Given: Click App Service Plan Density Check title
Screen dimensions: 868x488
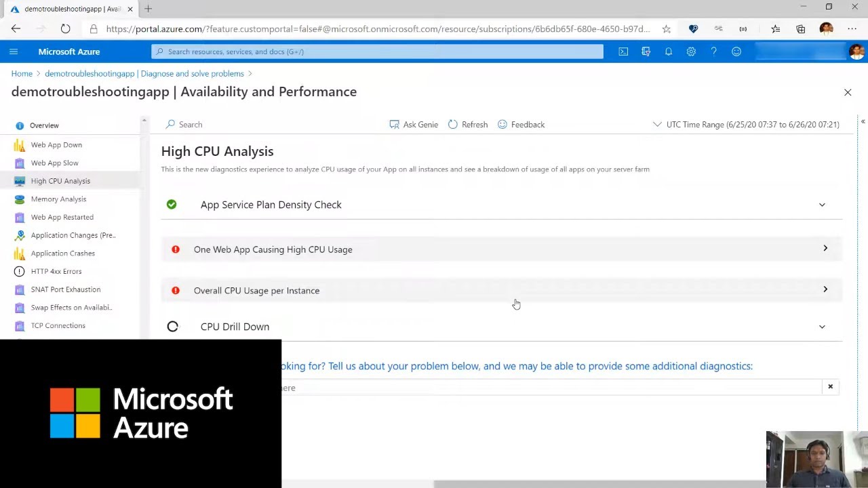Looking at the screenshot, I should point(271,205).
